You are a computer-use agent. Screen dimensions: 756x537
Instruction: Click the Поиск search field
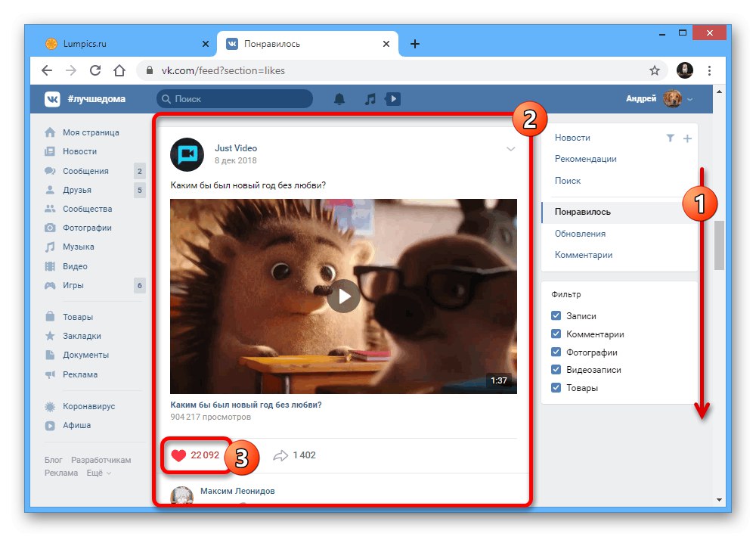pos(234,99)
